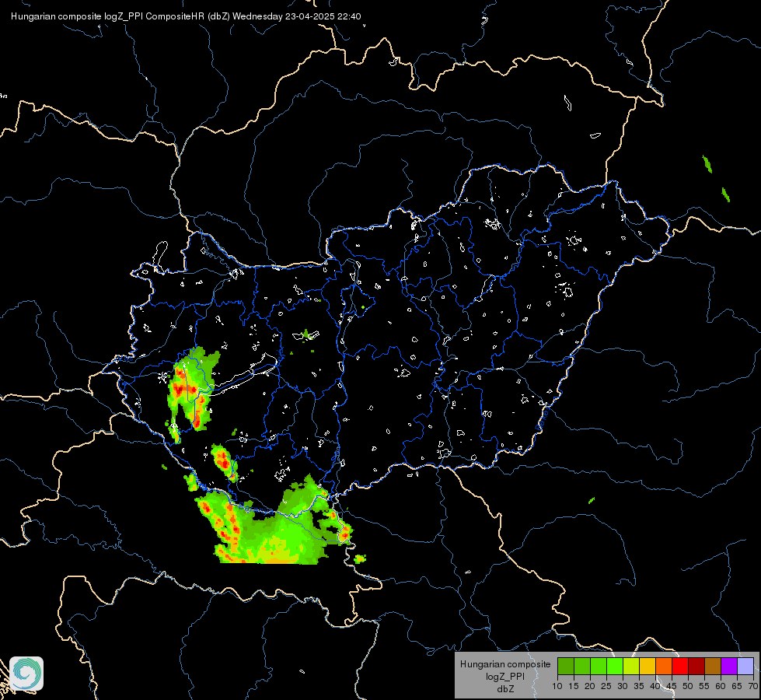Image resolution: width=761 pixels, height=700 pixels.
Task: Select the 20-25 dBZ green swatch
Action: point(599,666)
